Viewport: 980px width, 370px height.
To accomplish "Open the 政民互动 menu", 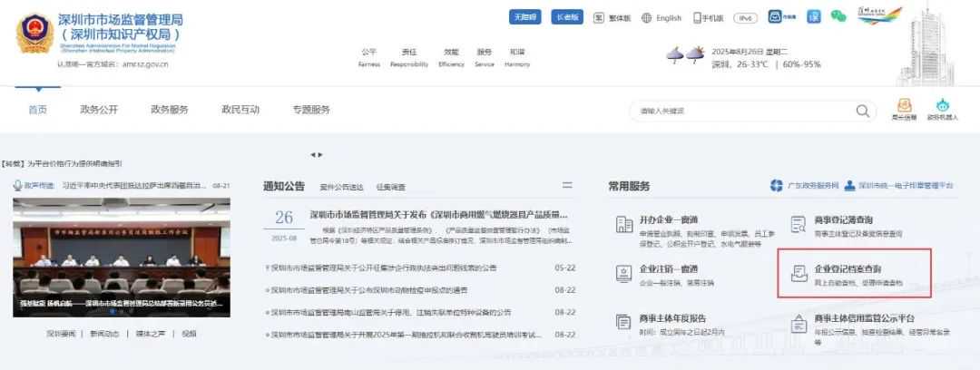I will [240, 110].
